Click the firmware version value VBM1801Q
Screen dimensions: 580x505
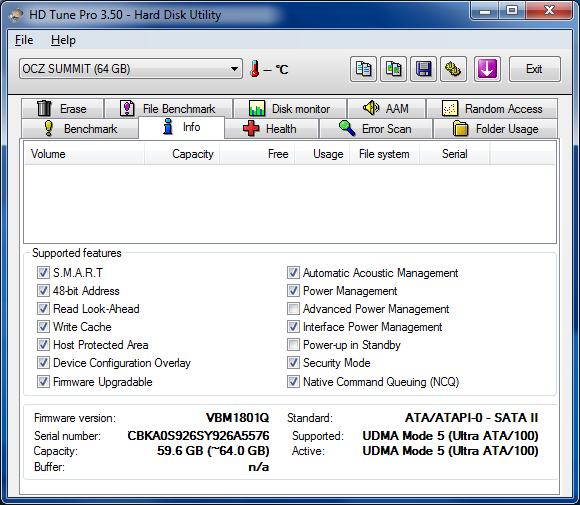[237, 418]
